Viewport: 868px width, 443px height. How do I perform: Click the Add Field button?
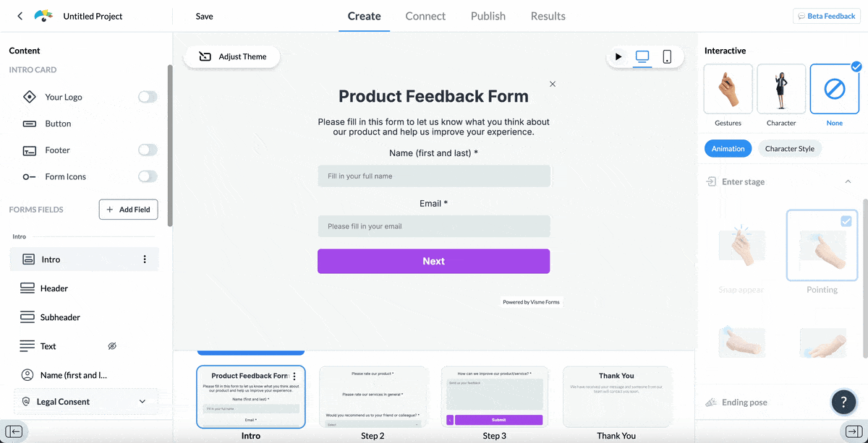[128, 210]
